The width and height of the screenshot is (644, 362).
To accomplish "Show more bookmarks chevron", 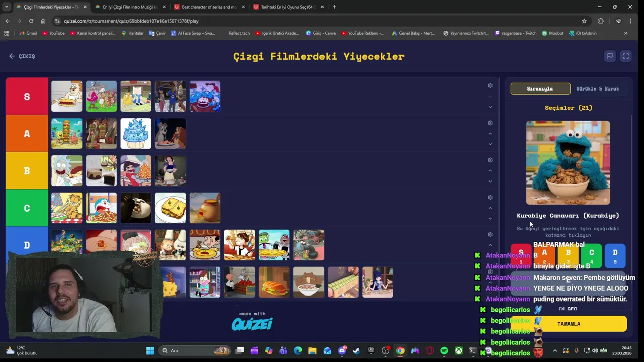I will tap(626, 33).
